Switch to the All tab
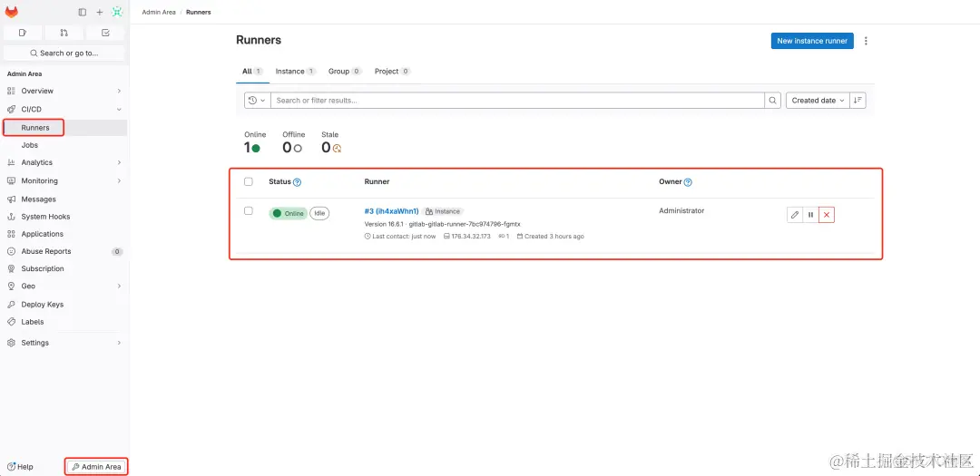 click(252, 72)
